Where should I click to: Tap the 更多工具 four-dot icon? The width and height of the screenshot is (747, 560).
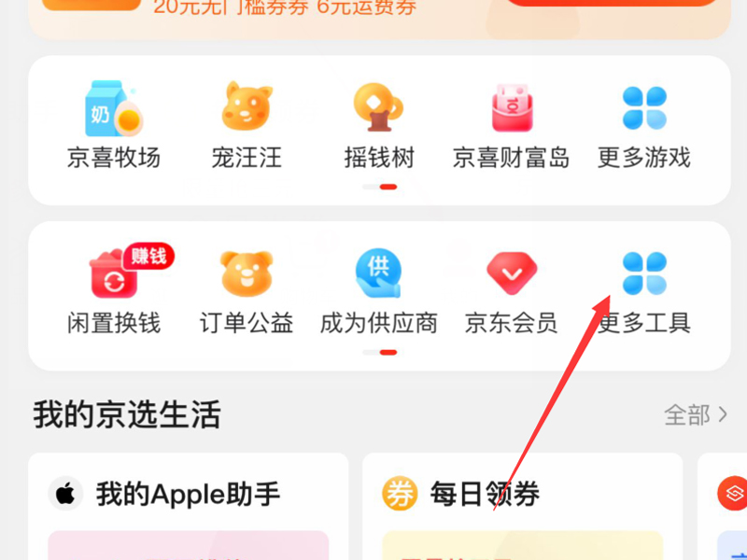click(x=644, y=273)
